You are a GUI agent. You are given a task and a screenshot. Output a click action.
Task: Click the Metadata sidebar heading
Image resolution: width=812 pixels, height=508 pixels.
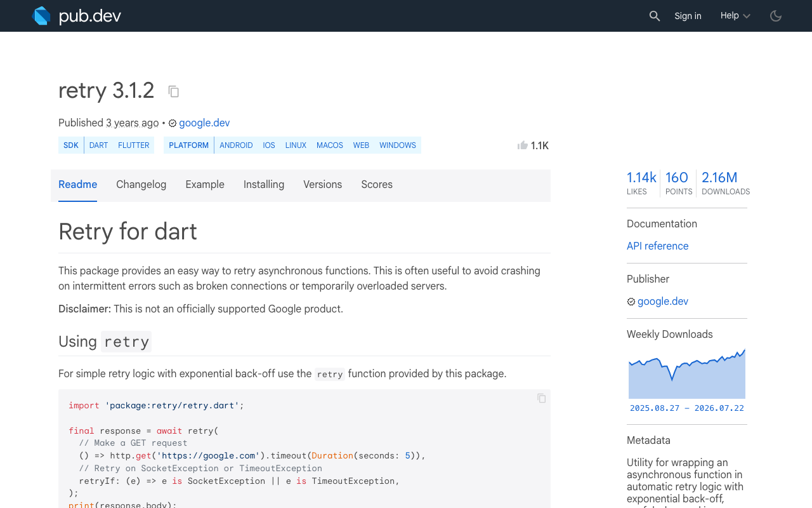tap(648, 441)
